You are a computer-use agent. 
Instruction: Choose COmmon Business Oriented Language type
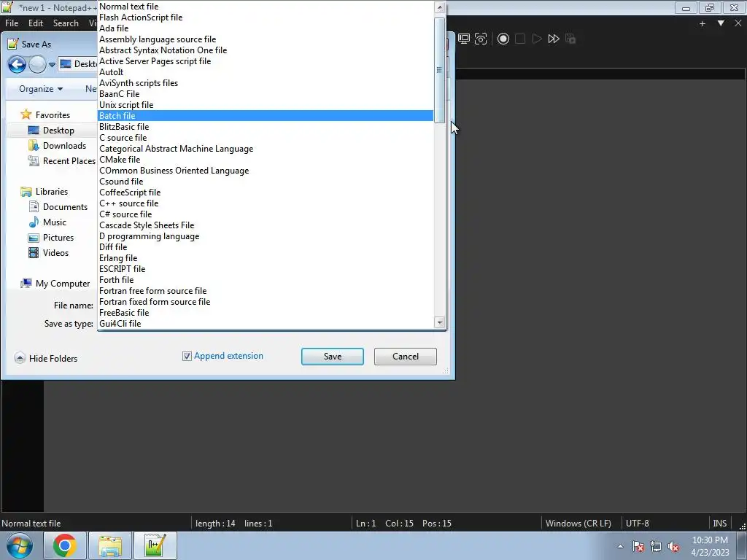pyautogui.click(x=266, y=171)
